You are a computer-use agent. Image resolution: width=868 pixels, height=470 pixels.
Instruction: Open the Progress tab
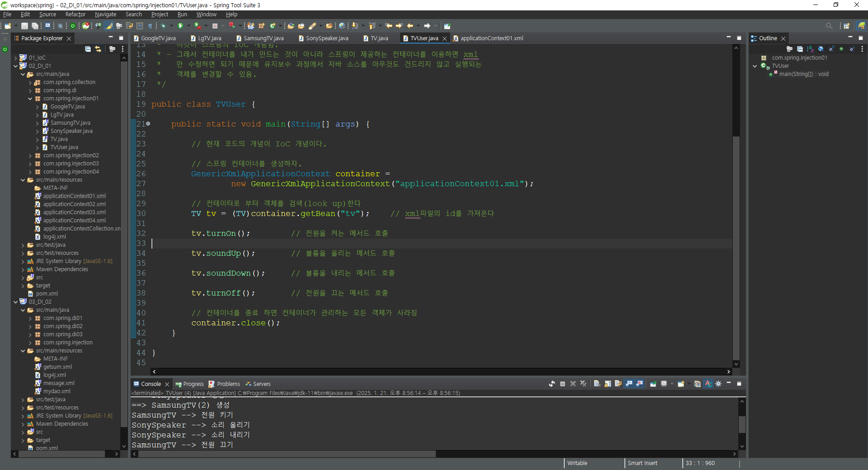pyautogui.click(x=190, y=384)
